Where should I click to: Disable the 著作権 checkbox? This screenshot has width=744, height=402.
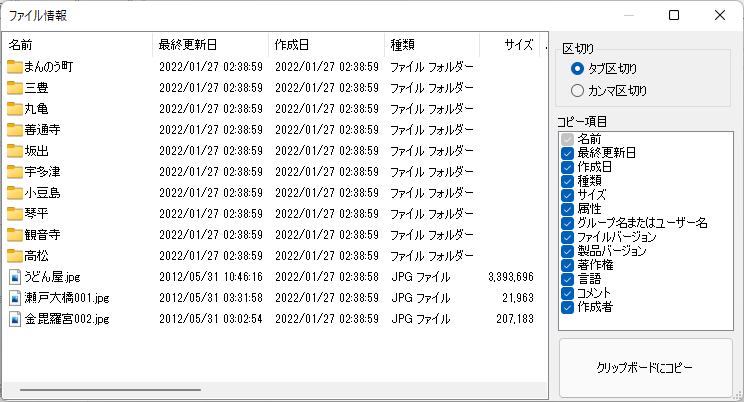567,265
